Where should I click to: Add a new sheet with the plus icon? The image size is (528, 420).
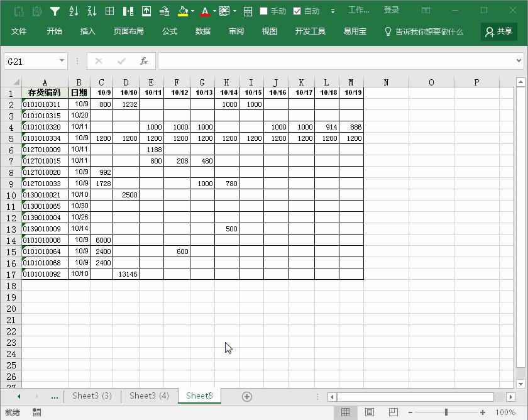pyautogui.click(x=247, y=396)
